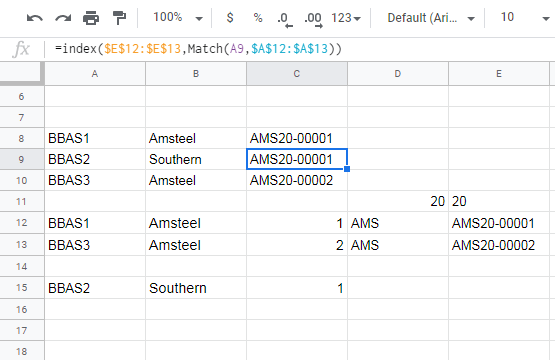Apply currency format with the $ button
This screenshot has height=360, width=555.
[x=230, y=17]
